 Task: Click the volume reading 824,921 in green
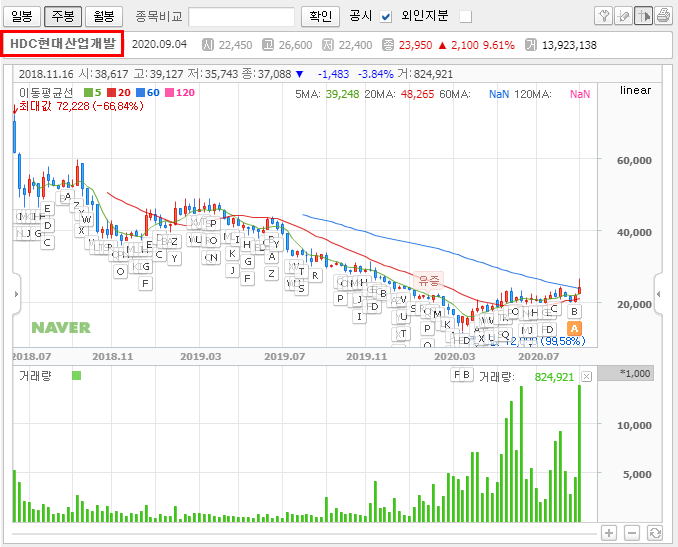pyautogui.click(x=554, y=377)
